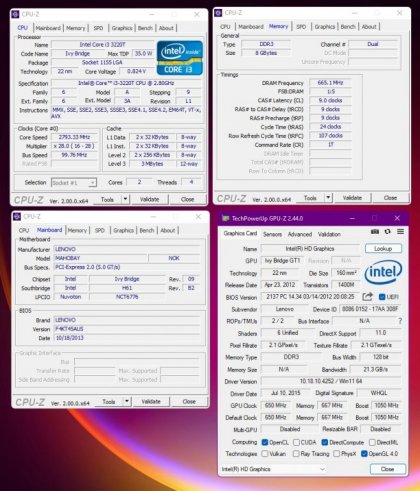Click GPU-Z refresh icon
Screen dimensions: 420x491
tap(387, 232)
